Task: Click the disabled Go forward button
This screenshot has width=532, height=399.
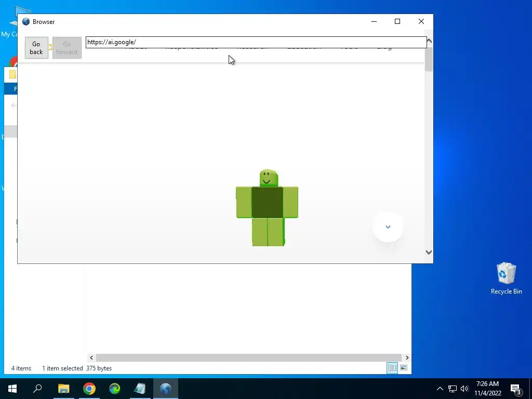Action: click(x=67, y=48)
